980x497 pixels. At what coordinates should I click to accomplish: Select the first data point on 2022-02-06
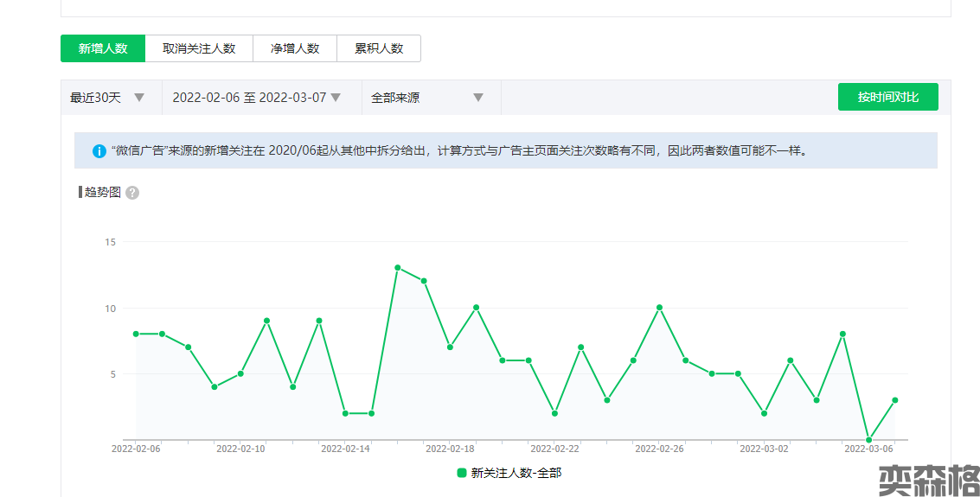136,334
